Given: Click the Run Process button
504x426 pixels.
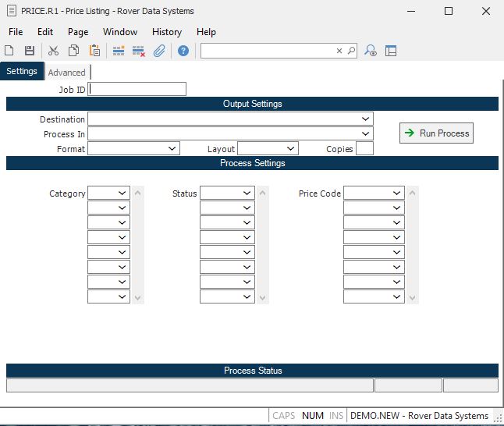Looking at the screenshot, I should [436, 133].
